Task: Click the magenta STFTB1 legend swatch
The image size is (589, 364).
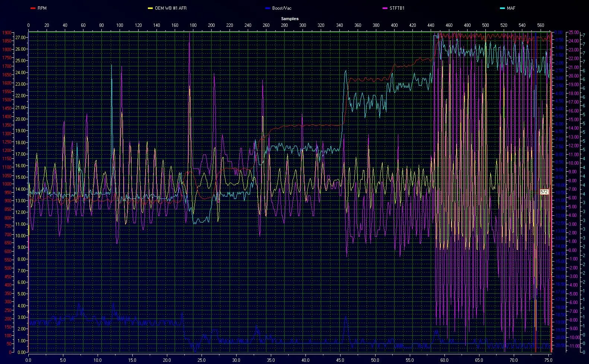Action: (385, 8)
